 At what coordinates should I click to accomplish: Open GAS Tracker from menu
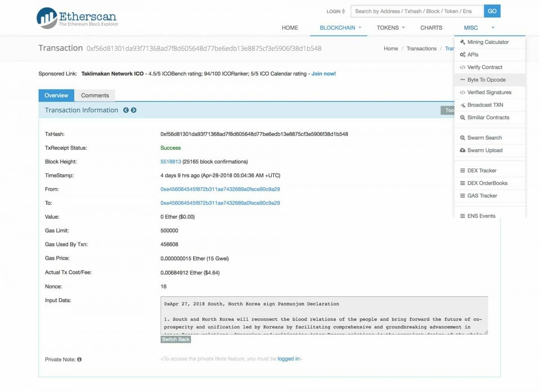tap(482, 196)
